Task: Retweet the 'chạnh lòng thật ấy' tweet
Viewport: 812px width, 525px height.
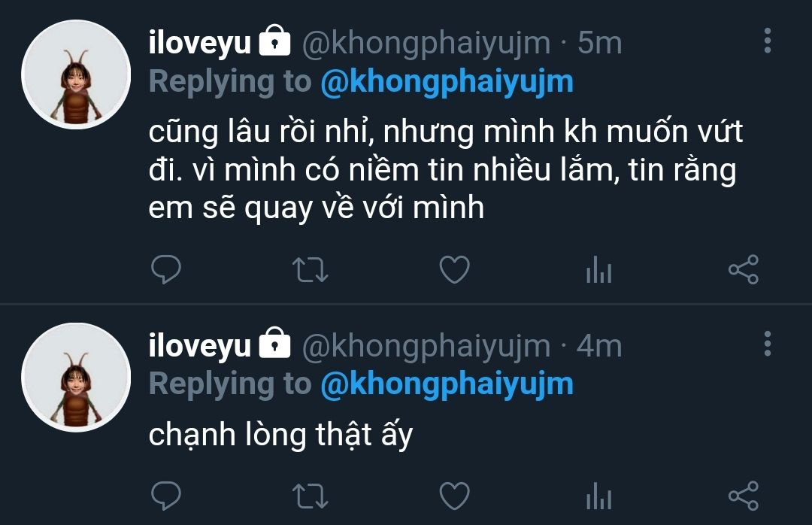Action: click(311, 496)
